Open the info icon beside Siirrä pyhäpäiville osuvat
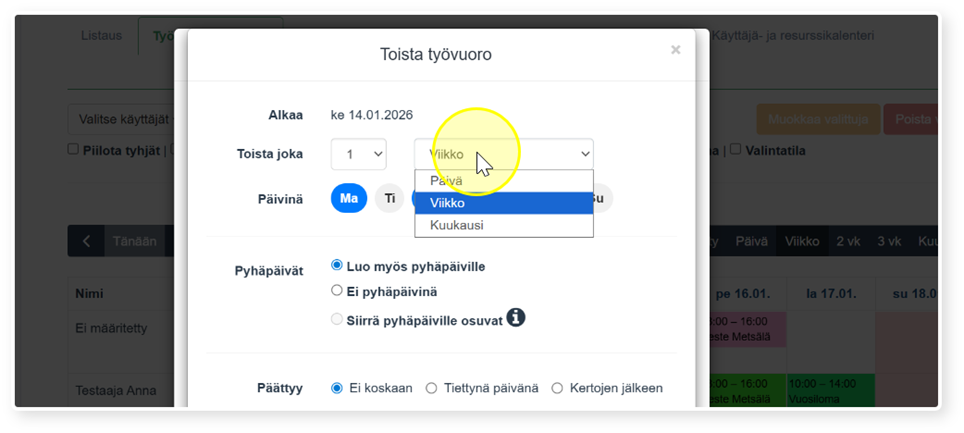Viewport: 964px width, 433px height. point(516,318)
